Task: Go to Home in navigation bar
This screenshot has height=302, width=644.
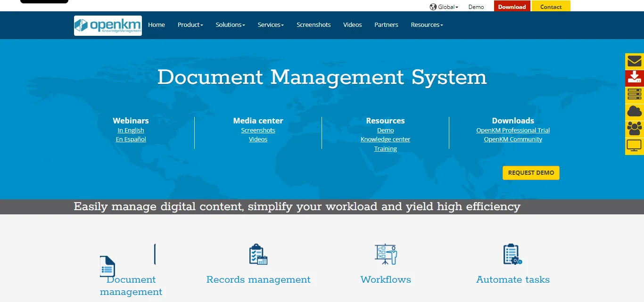Action: 157,25
